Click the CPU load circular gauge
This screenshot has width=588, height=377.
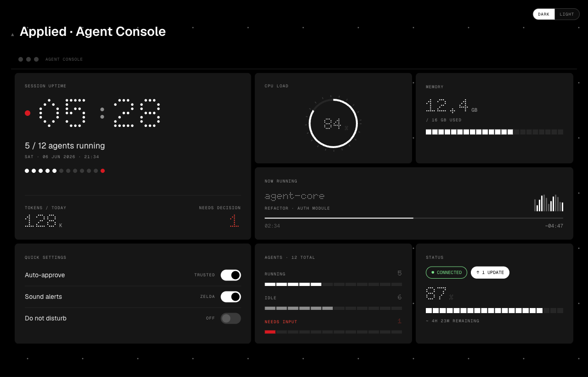334,124
